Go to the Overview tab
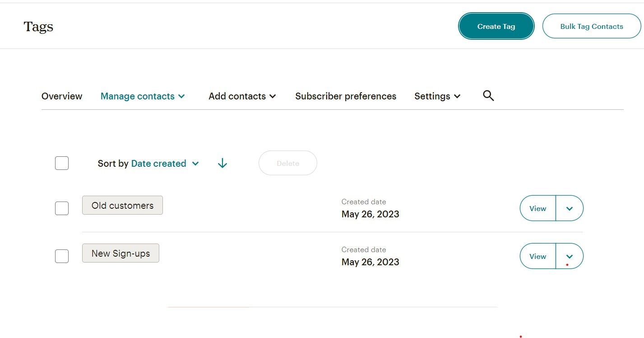The height and width of the screenshot is (338, 644). pos(62,96)
